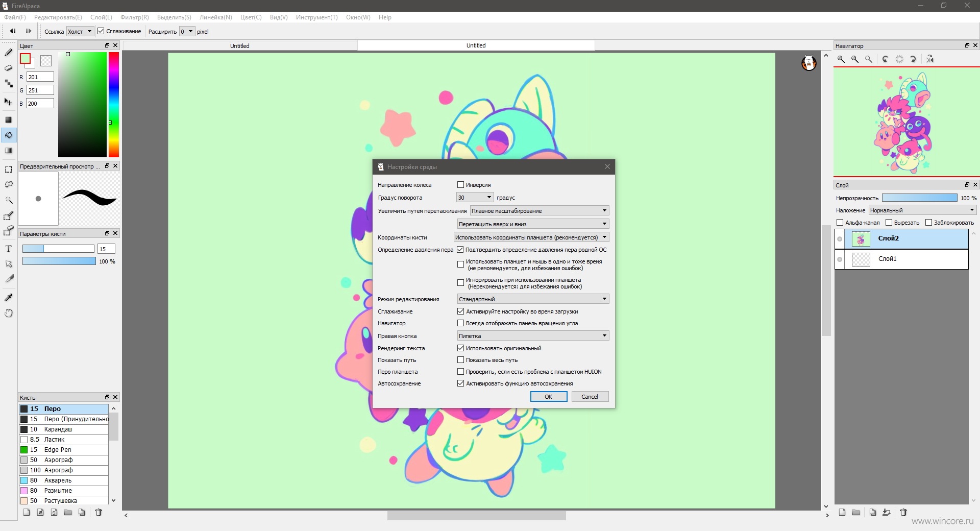Open the Слой(L) menu

tap(101, 17)
